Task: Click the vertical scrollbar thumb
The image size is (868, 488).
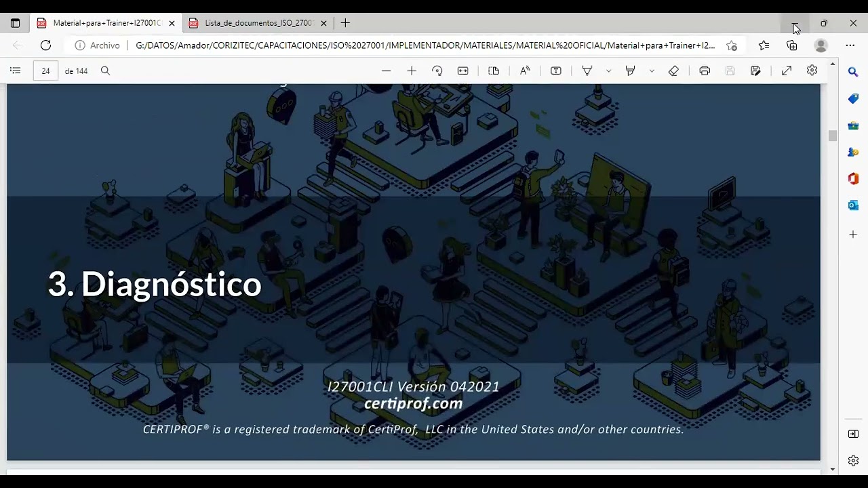Action: click(832, 136)
